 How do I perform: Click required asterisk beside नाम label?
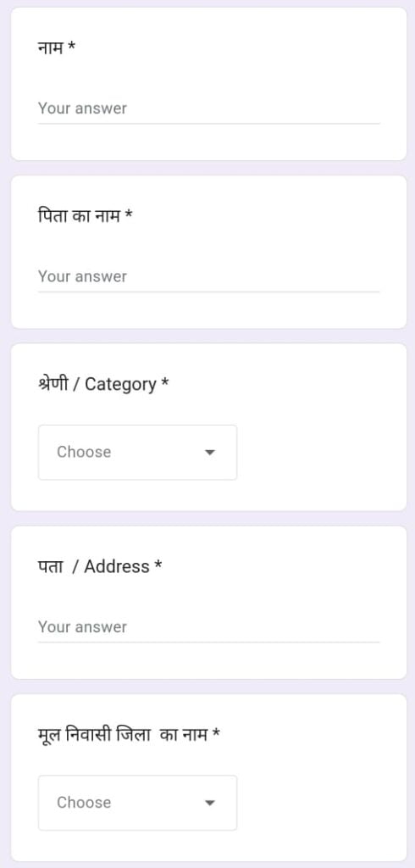(71, 47)
